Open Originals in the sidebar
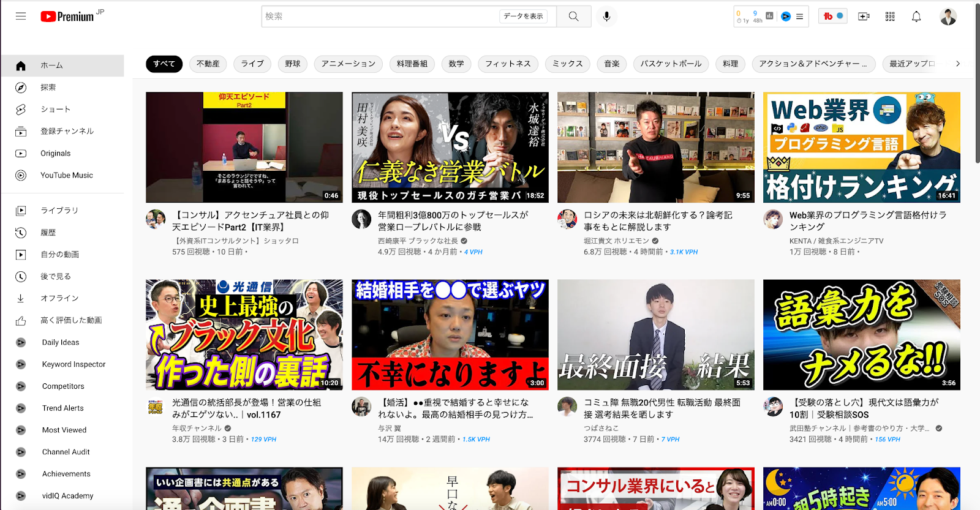980x510 pixels. coord(62,154)
